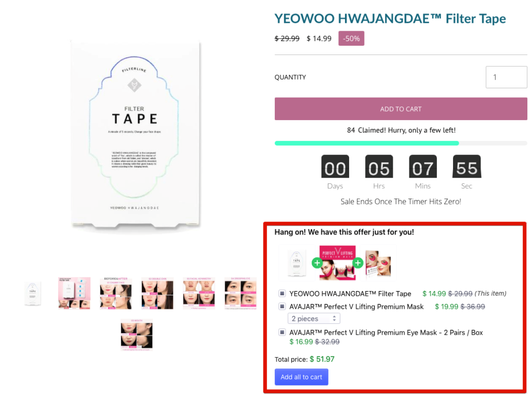Click the green claimed progress bar
Image resolution: width=532 pixels, height=395 pixels.
click(367, 143)
